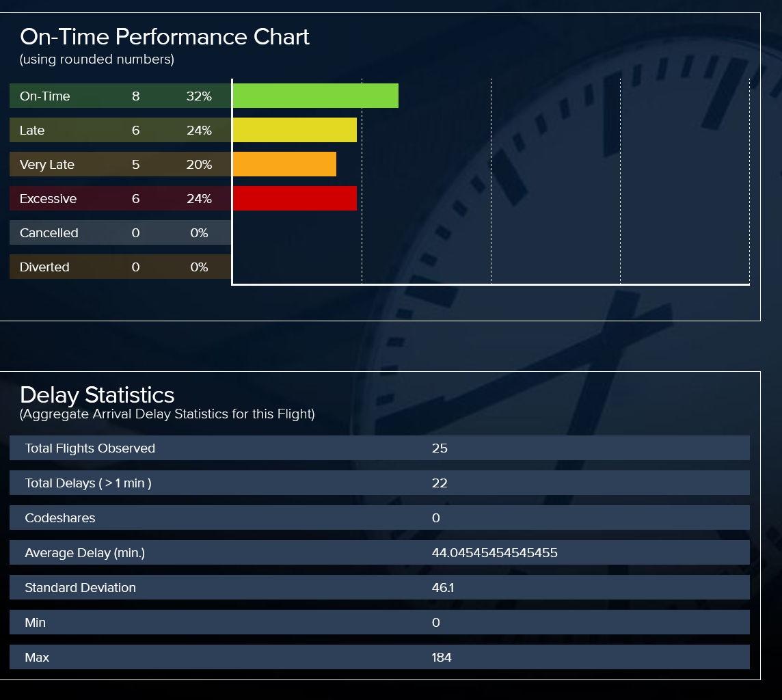Select the Total Flights Observed label
This screenshot has height=700, width=782.
click(90, 448)
